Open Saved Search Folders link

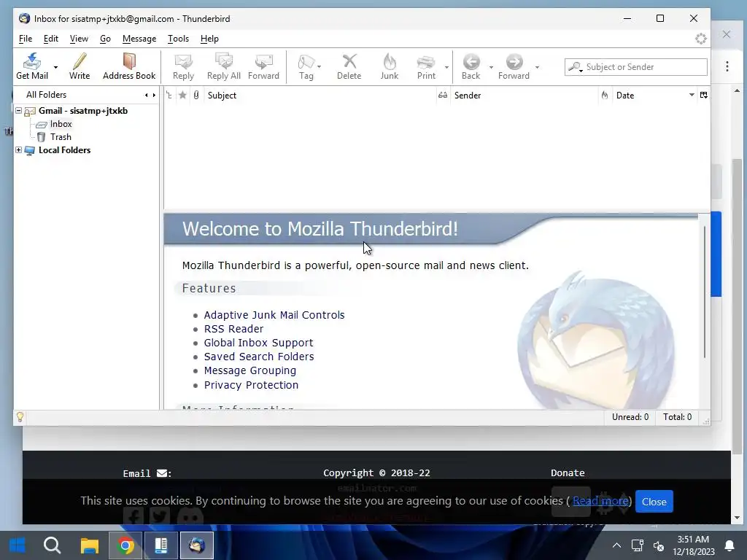pyautogui.click(x=259, y=357)
